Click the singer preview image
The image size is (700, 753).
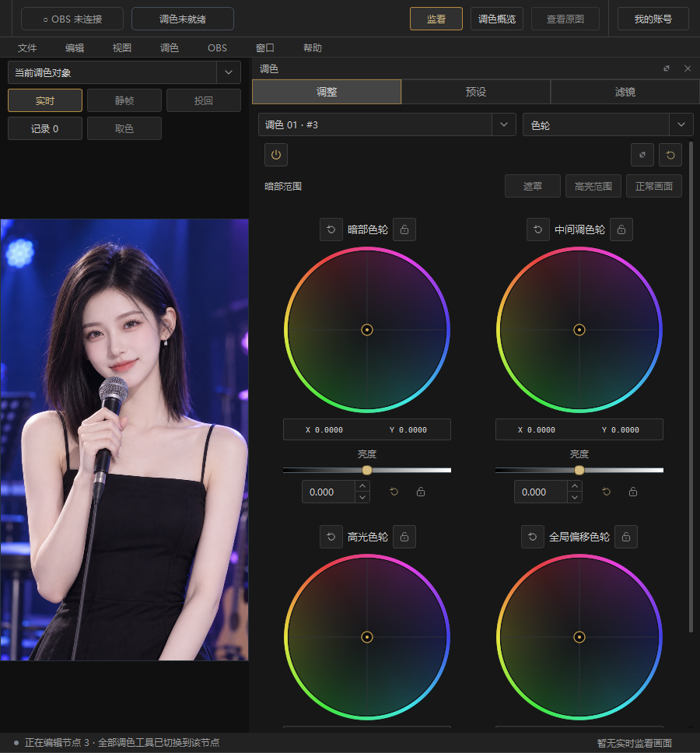pos(124,440)
